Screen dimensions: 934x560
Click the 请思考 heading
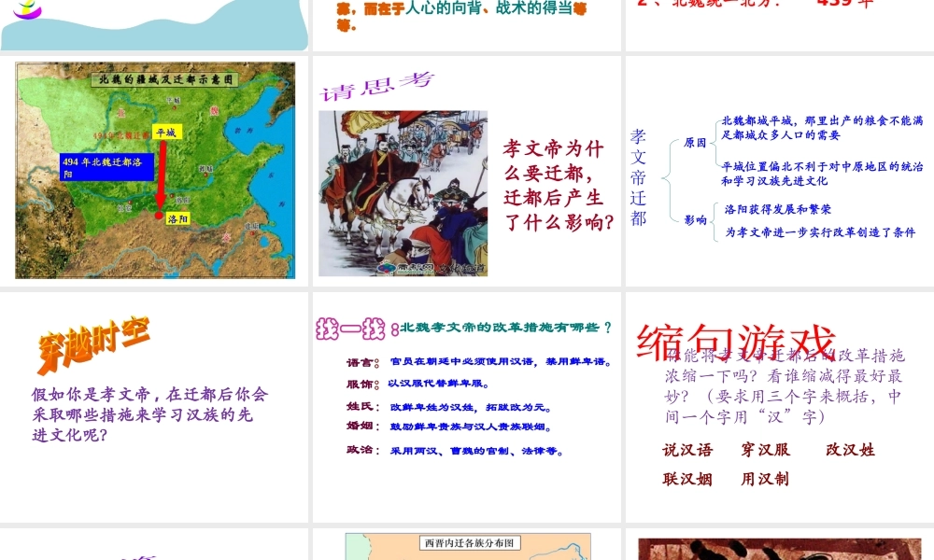point(377,87)
